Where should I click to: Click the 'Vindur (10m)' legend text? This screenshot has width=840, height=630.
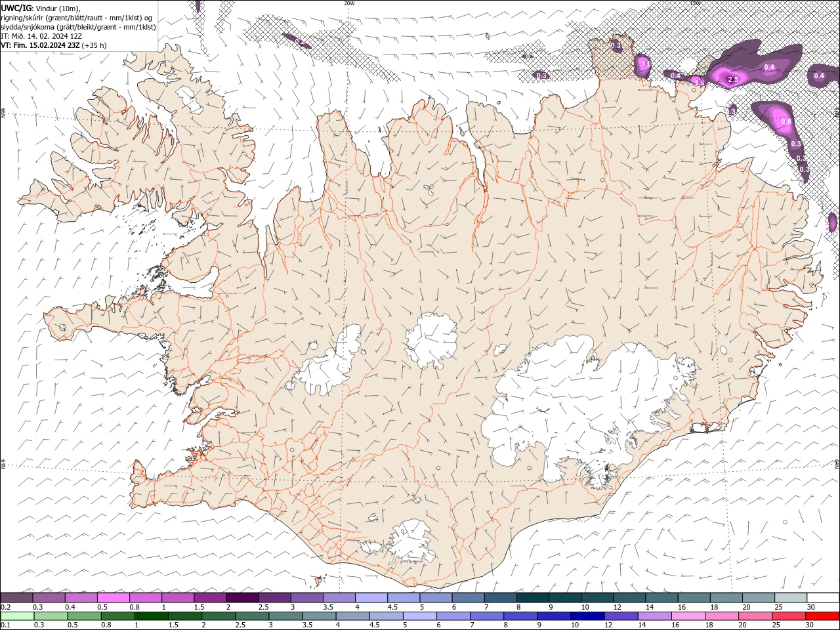58,7
